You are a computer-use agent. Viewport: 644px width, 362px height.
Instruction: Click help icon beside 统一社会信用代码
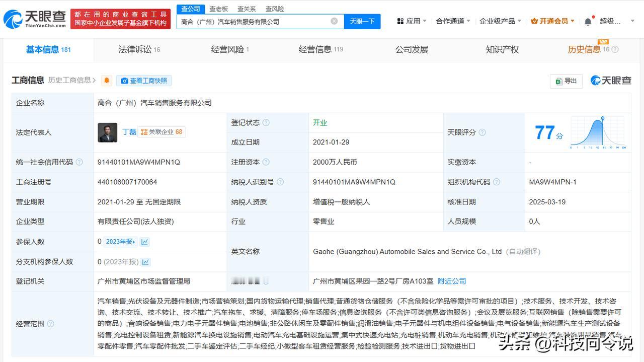pyautogui.click(x=79, y=162)
